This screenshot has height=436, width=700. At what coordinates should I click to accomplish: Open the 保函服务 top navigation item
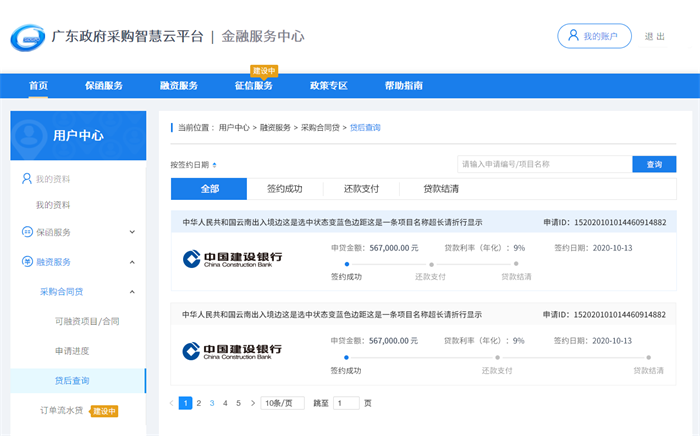pos(104,85)
